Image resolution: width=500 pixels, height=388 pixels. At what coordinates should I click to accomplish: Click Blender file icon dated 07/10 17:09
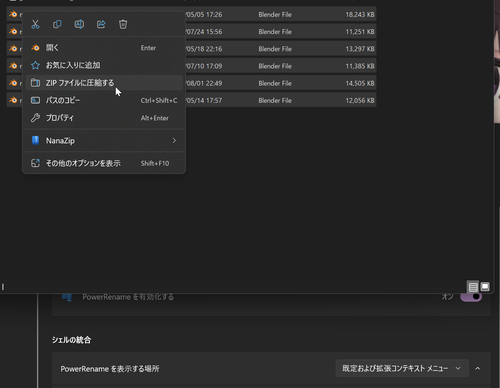point(13,66)
